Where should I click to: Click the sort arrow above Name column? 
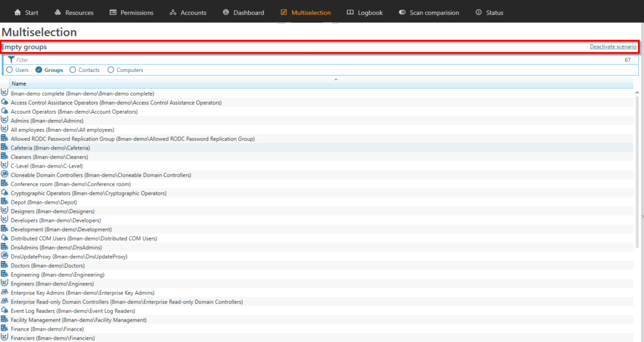tap(336, 79)
